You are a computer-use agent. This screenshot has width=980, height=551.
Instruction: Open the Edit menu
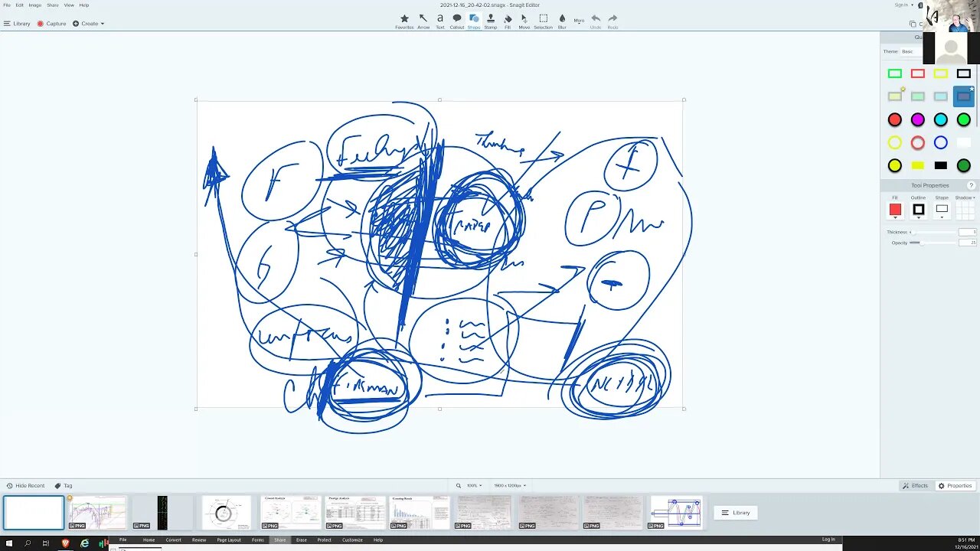[x=19, y=5]
